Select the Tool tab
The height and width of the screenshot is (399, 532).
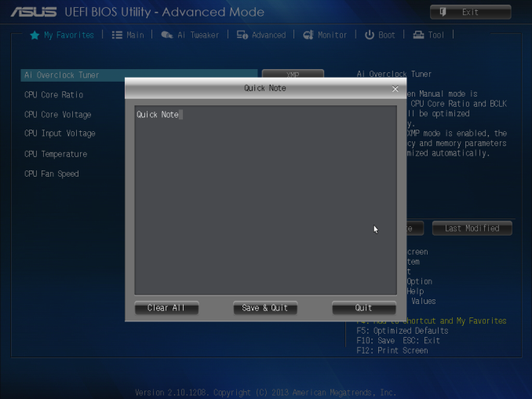428,35
